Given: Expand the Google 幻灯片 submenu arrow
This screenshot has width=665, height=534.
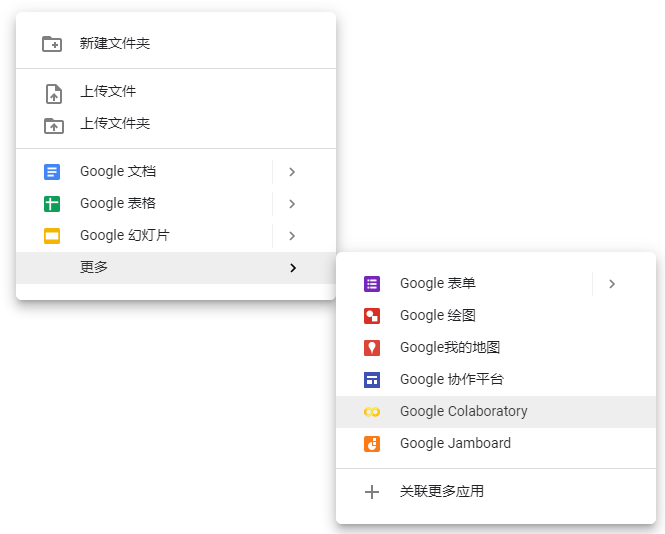Looking at the screenshot, I should point(292,236).
